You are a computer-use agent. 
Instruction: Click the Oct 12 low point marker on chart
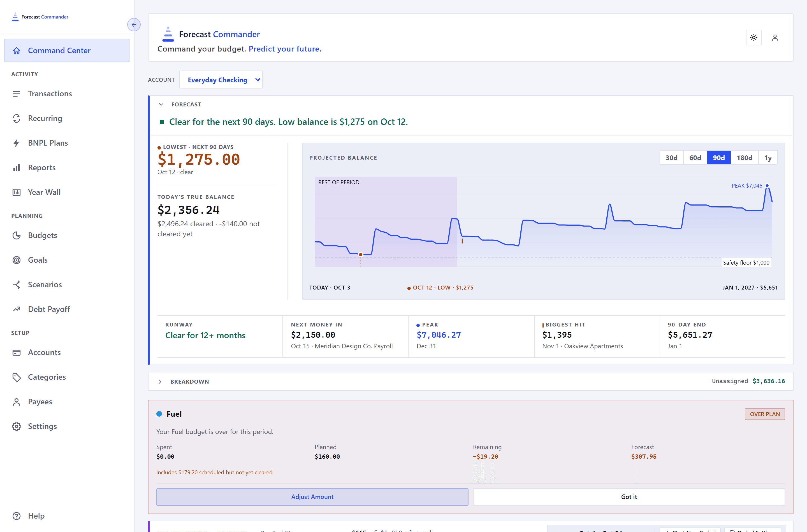[x=361, y=255]
